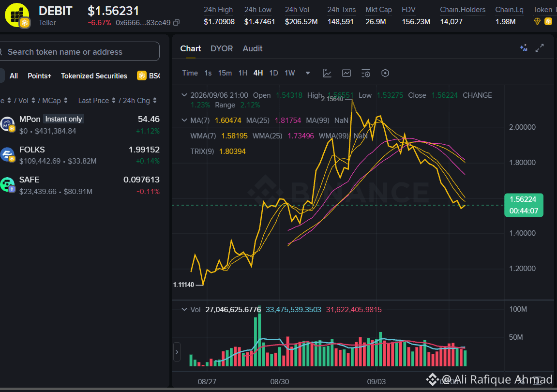Image resolution: width=557 pixels, height=392 pixels.
Task: Collapse the Vol indicator legend
Action: 184,310
